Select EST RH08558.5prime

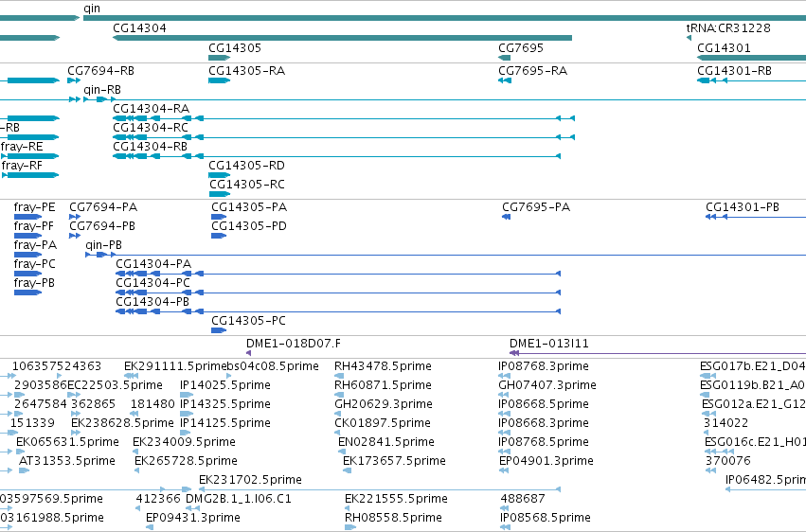point(350,527)
